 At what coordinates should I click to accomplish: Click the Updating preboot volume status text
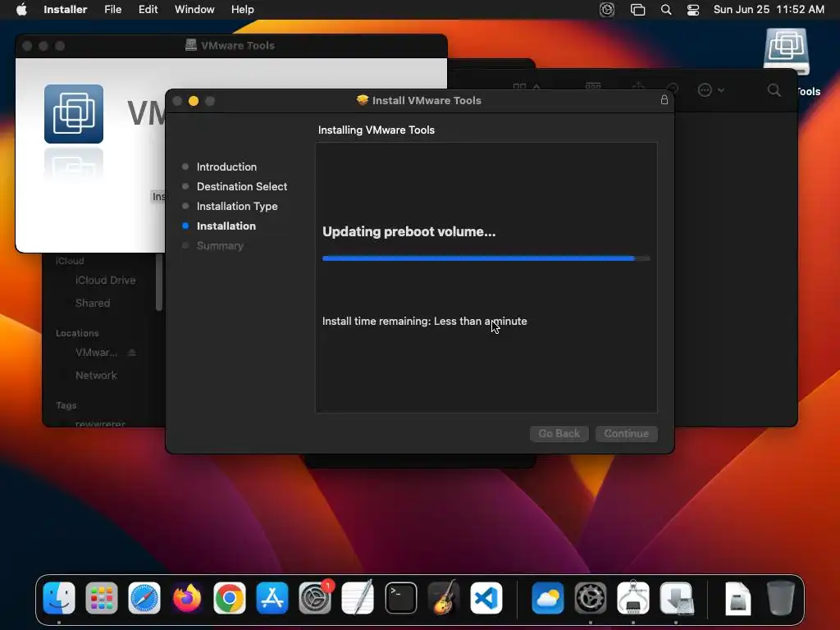pyautogui.click(x=409, y=232)
